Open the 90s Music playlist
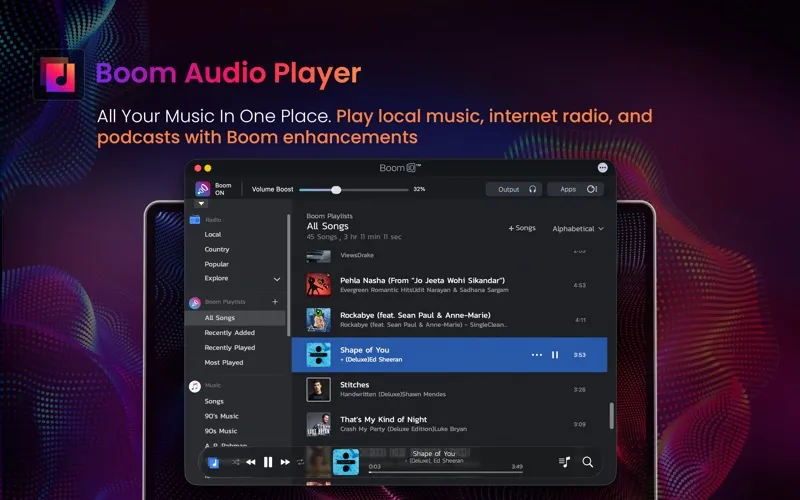This screenshot has width=800, height=500. coord(220,431)
